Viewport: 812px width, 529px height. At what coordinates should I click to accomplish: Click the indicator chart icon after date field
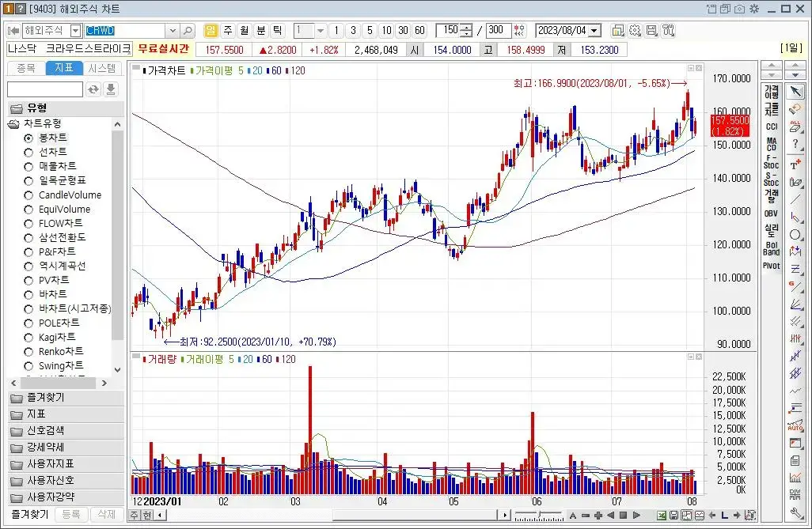click(x=617, y=31)
